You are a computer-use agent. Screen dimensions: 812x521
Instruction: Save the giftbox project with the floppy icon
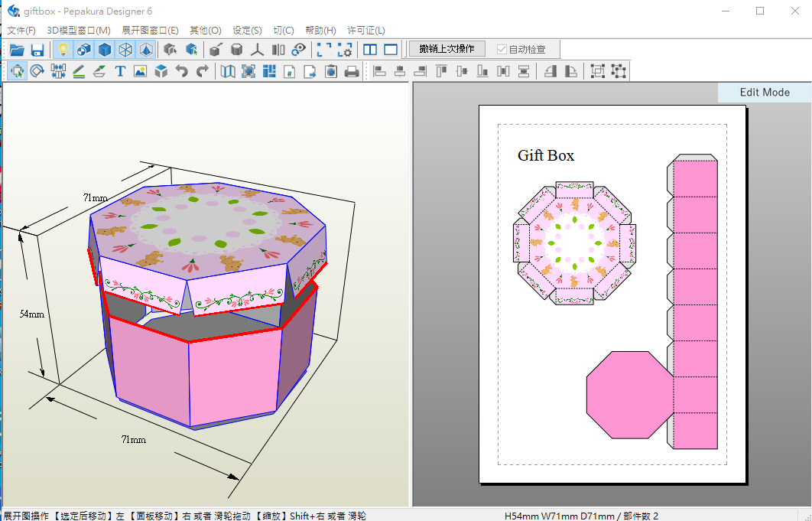click(x=37, y=50)
